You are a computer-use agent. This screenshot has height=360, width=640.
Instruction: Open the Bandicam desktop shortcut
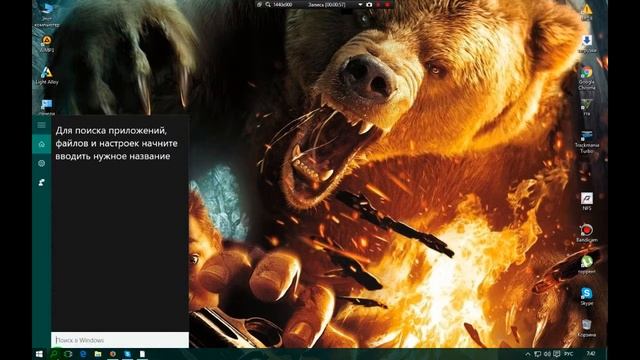point(587,233)
